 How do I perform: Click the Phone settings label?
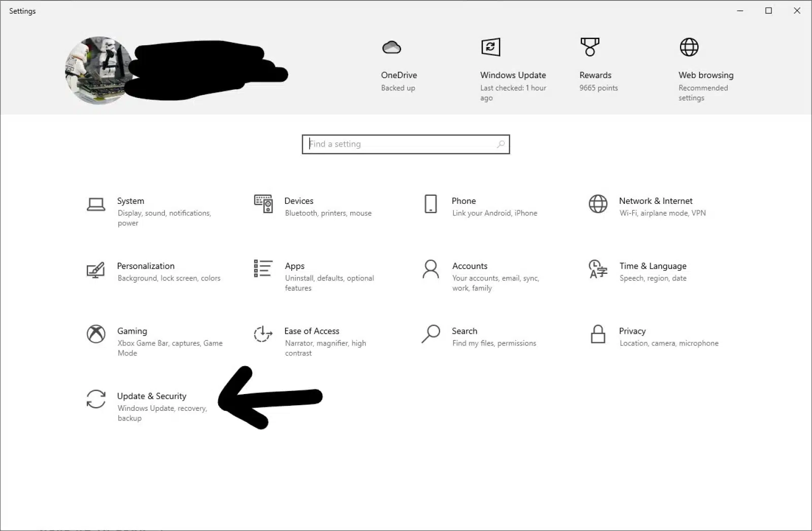[464, 201]
